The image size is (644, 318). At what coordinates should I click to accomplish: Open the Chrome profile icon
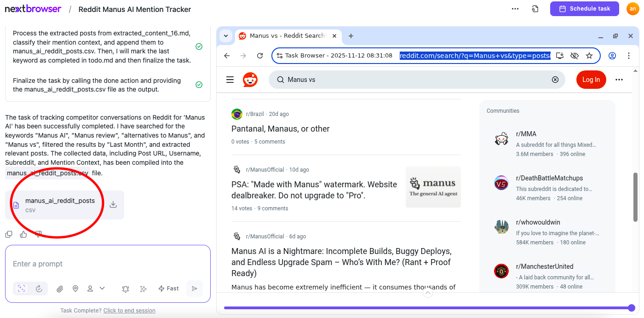612,56
